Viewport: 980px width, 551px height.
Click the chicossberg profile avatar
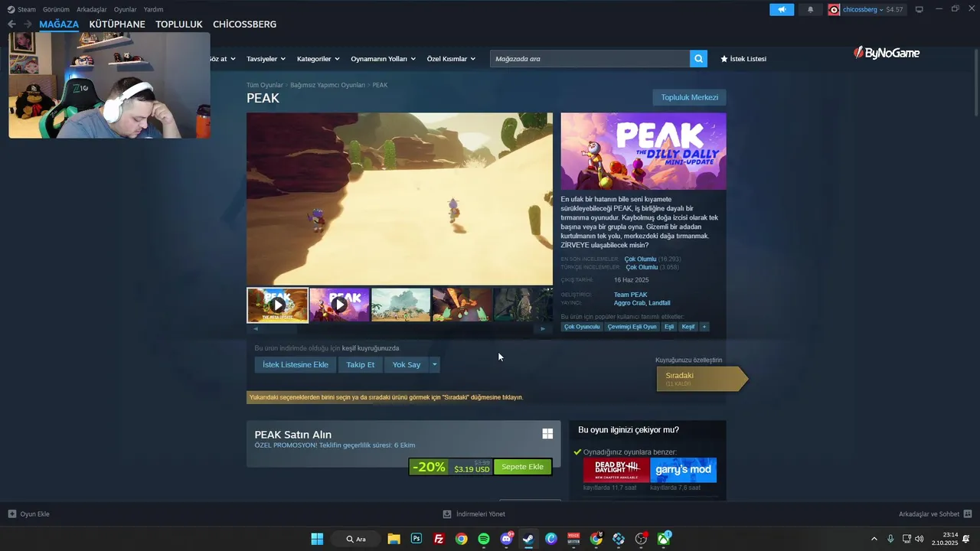pos(834,9)
